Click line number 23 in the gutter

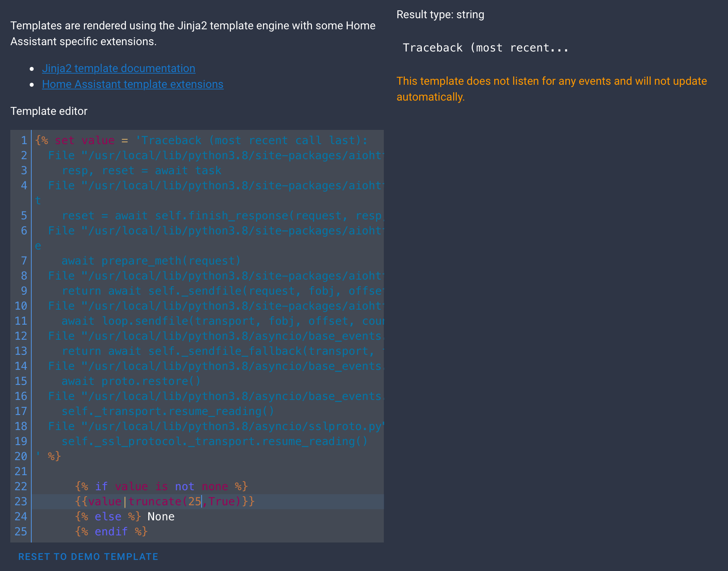20,501
